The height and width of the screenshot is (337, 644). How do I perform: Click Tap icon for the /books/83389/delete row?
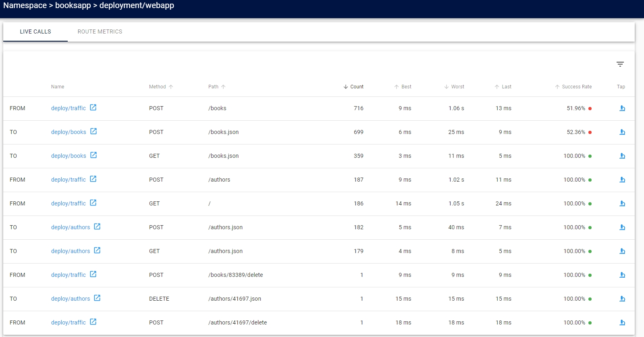(x=622, y=275)
